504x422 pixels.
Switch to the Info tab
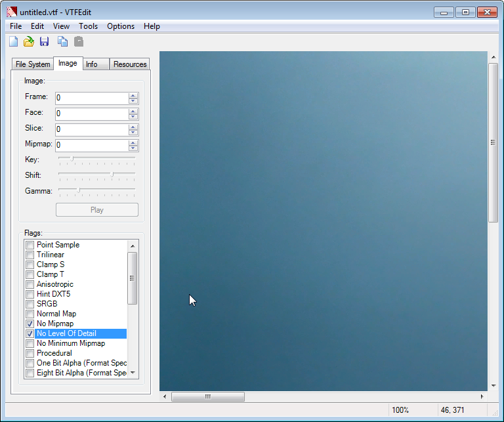pos(96,64)
